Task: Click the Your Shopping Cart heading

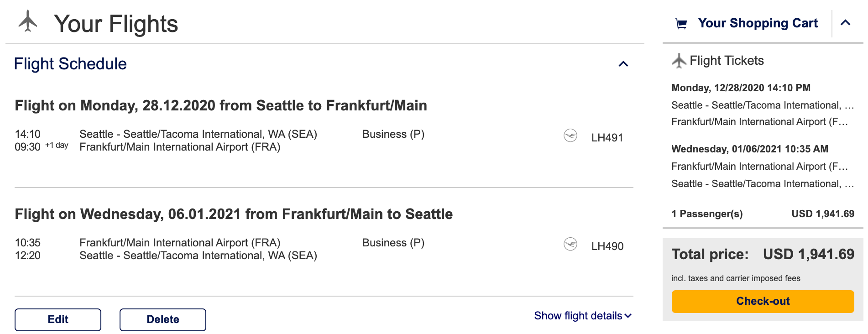Action: tap(758, 23)
